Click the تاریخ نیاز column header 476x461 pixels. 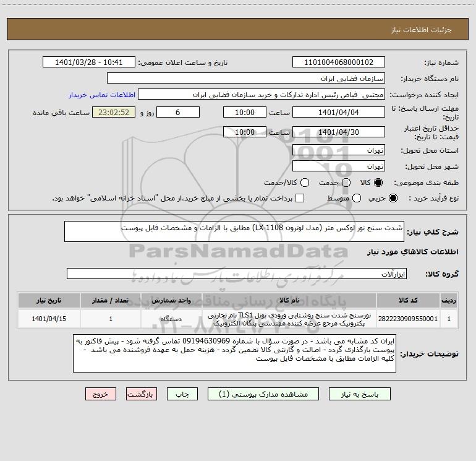49,300
